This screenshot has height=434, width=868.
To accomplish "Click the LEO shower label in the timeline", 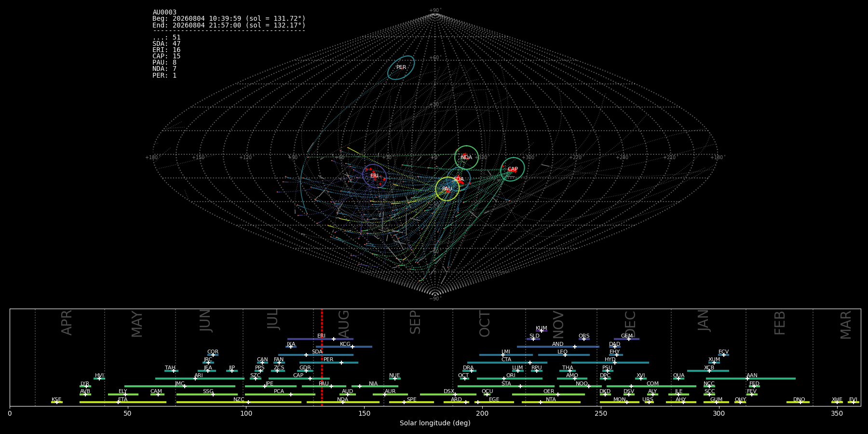I will [x=562, y=352].
